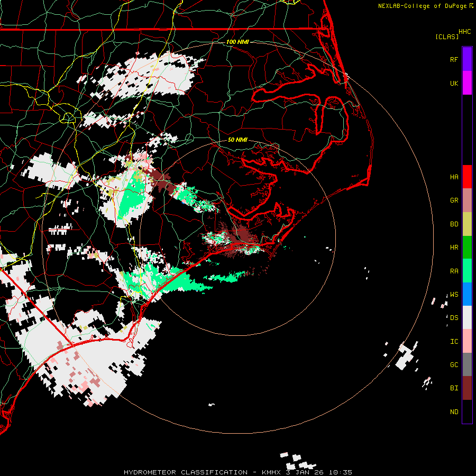Click the [CLAS] legend heading
This screenshot has width=476, height=476.
[x=447, y=36]
